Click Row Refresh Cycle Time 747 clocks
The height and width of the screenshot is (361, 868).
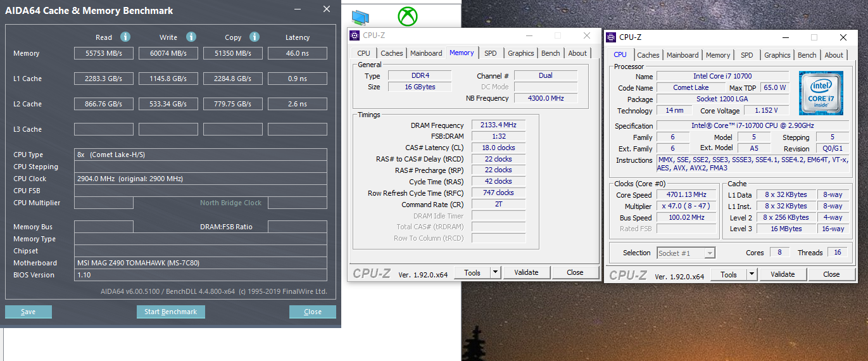[498, 193]
